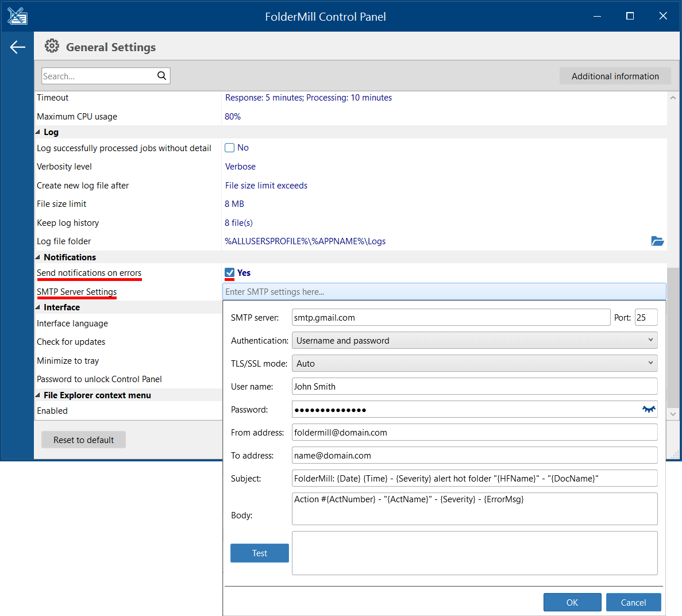Select the Minimize to tray row
Image resolution: width=682 pixels, height=616 pixels.
pos(128,361)
